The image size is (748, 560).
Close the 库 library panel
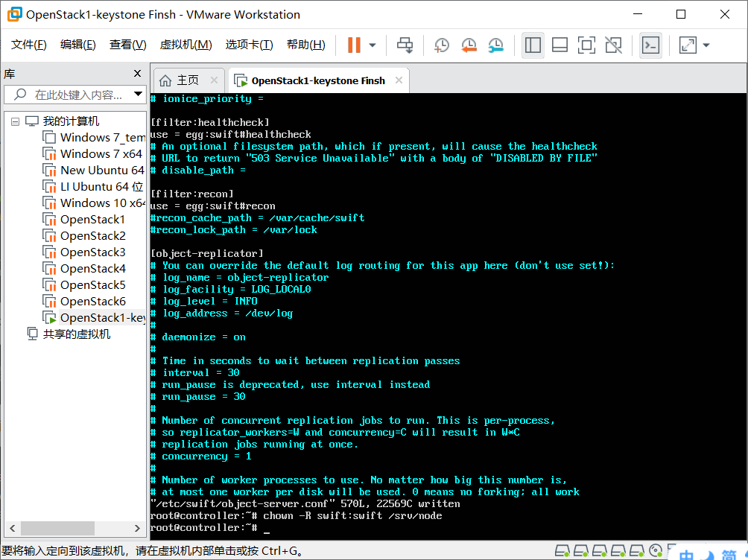pos(137,74)
